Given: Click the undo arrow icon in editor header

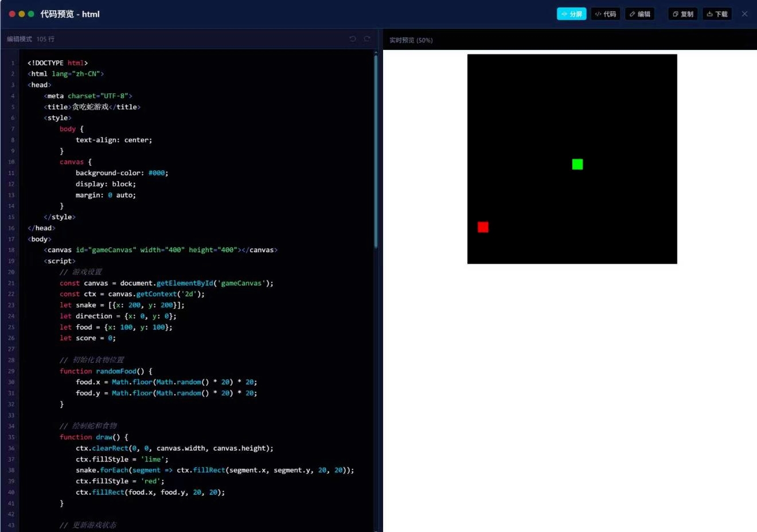Looking at the screenshot, I should 353,39.
